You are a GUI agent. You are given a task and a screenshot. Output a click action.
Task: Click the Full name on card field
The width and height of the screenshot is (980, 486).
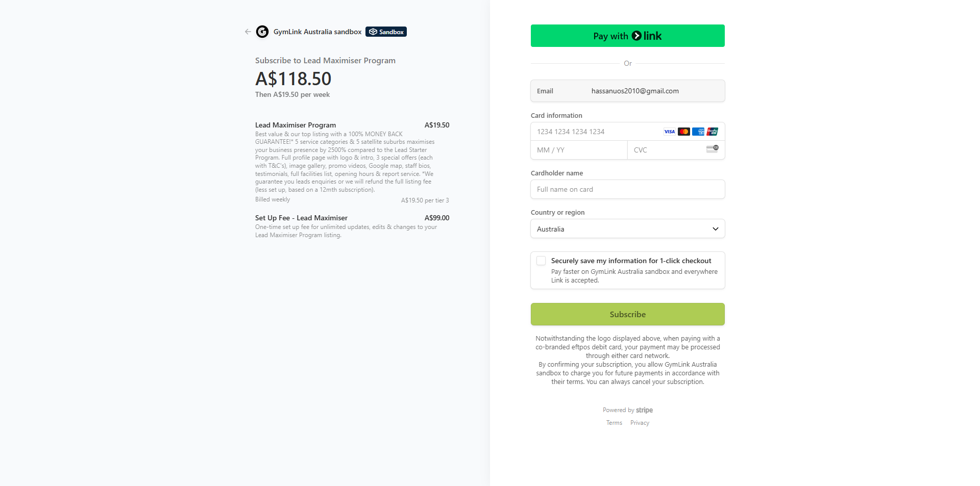pyautogui.click(x=627, y=189)
